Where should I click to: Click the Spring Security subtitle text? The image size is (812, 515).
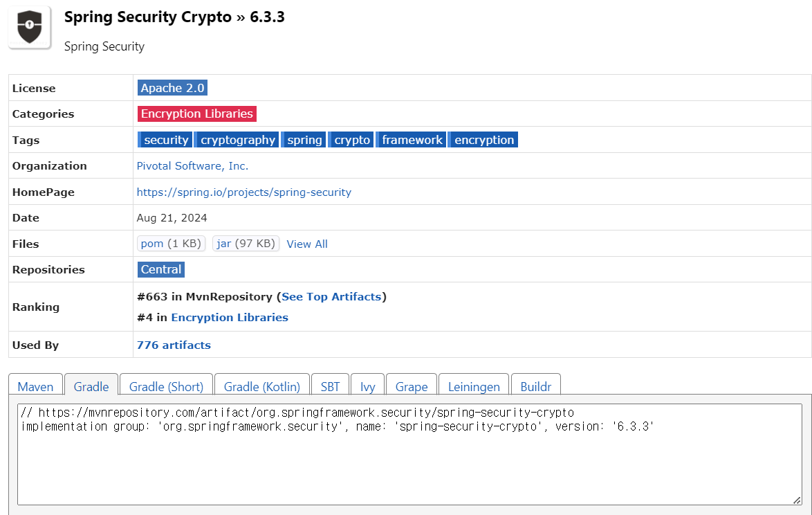click(104, 46)
